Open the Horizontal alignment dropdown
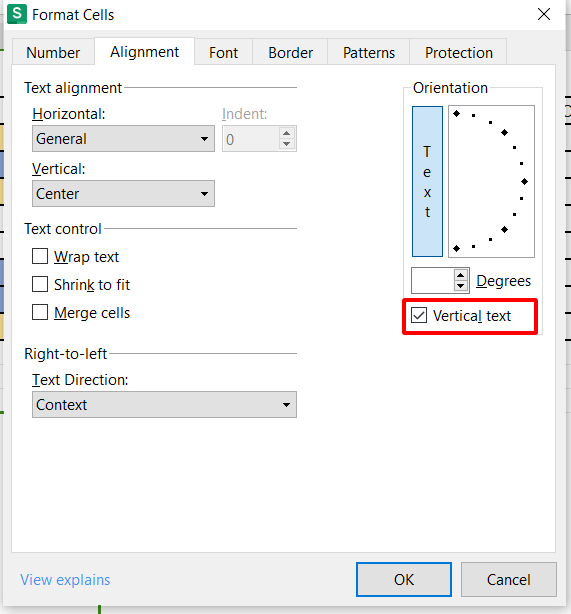The image size is (571, 614). click(x=123, y=139)
